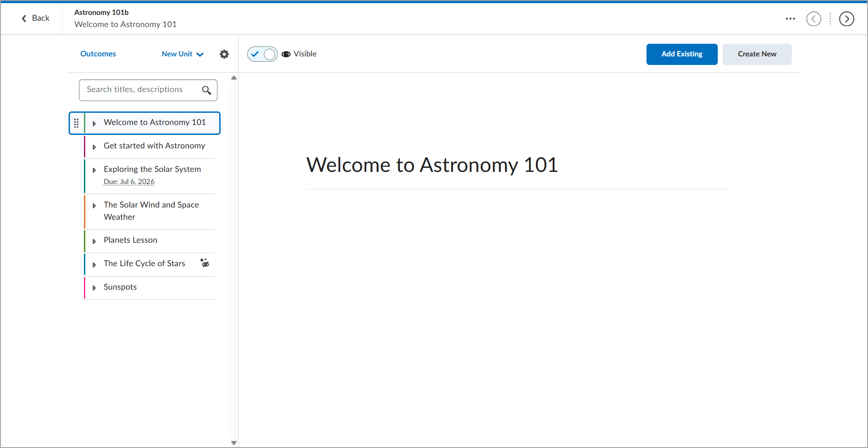Grab the drag handle on Welcome unit
Viewport: 868px width, 448px height.
[x=76, y=123]
